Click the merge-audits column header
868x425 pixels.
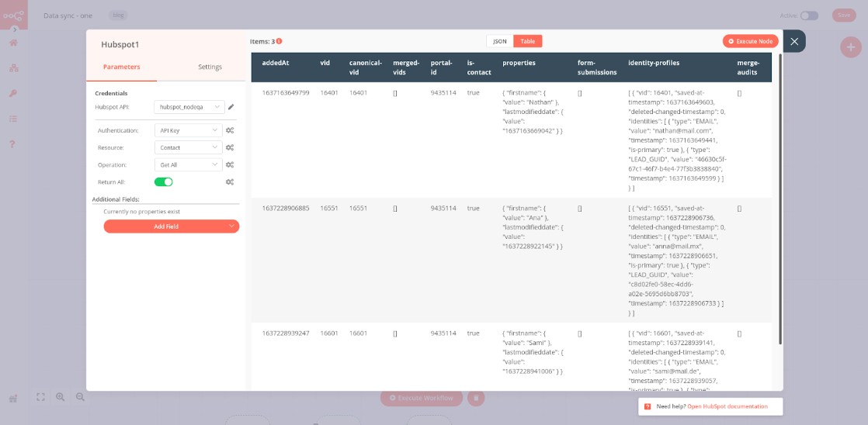747,67
